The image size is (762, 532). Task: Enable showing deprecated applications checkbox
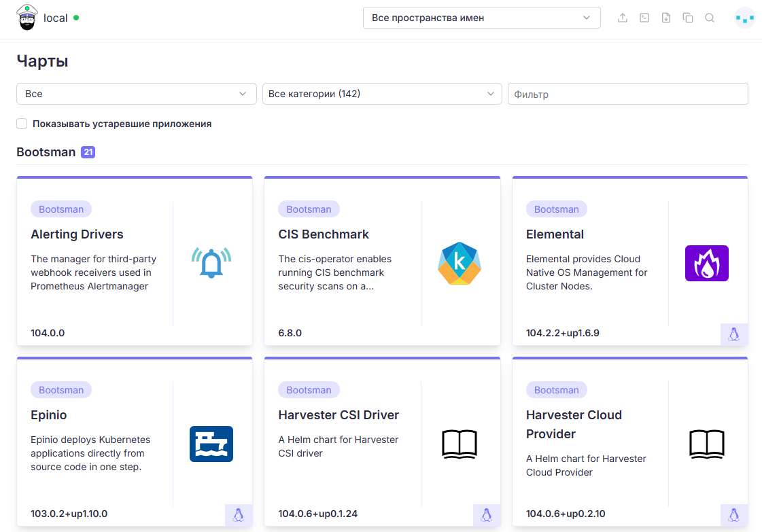coord(22,124)
